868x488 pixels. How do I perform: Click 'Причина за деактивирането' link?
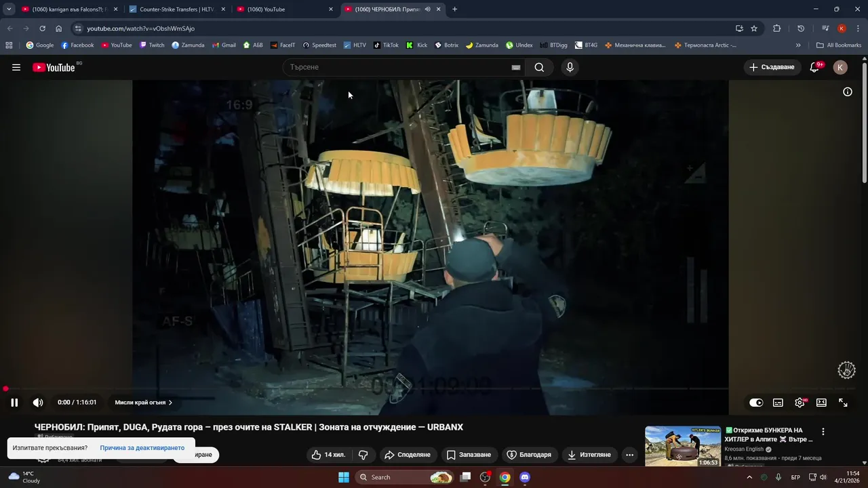[142, 448]
